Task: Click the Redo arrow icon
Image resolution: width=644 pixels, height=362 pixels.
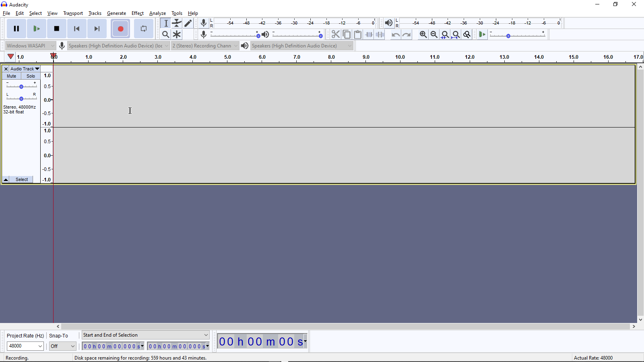Action: pyautogui.click(x=407, y=35)
